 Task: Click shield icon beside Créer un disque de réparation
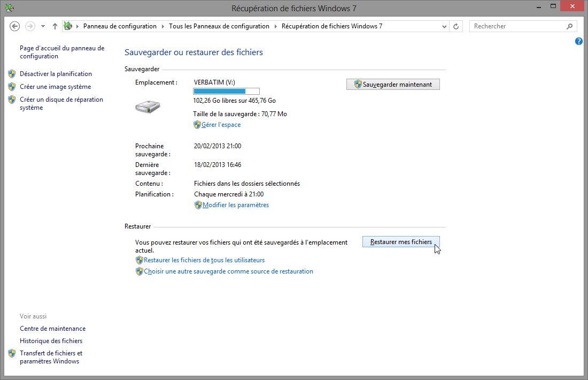click(x=12, y=100)
